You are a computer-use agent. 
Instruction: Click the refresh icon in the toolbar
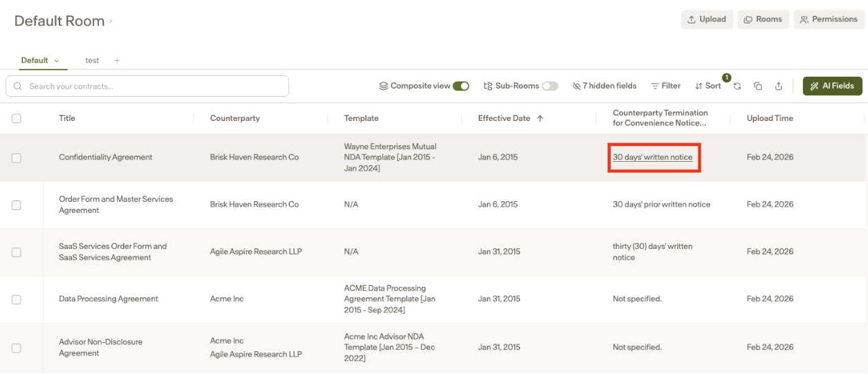click(737, 86)
